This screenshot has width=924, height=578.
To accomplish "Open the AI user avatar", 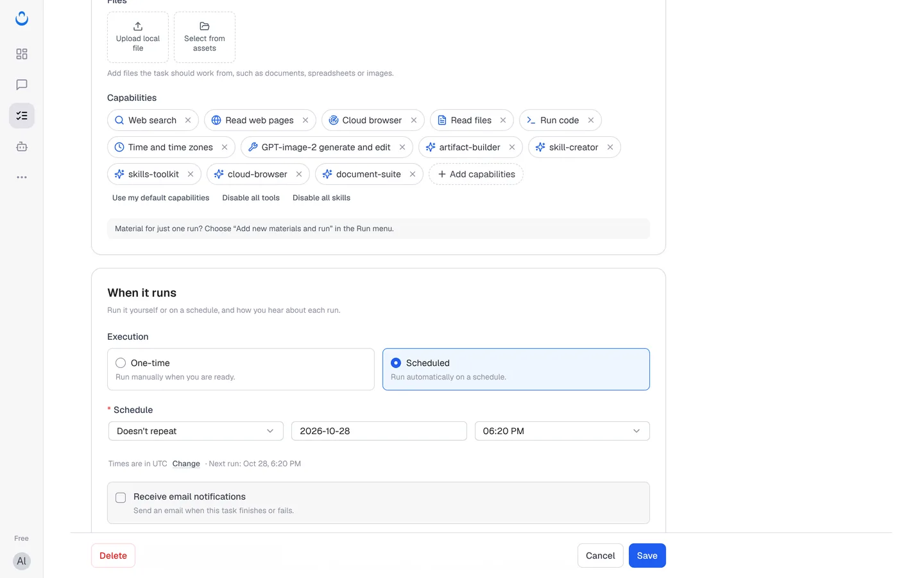I will (22, 561).
